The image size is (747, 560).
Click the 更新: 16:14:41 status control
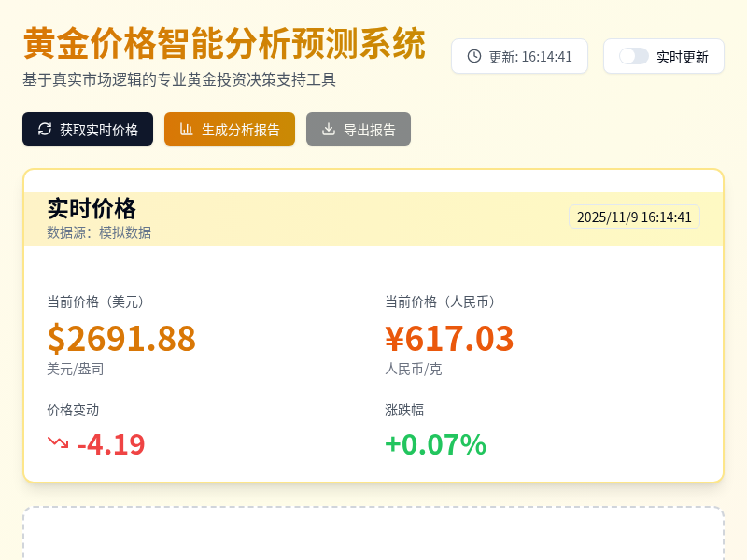click(x=519, y=56)
